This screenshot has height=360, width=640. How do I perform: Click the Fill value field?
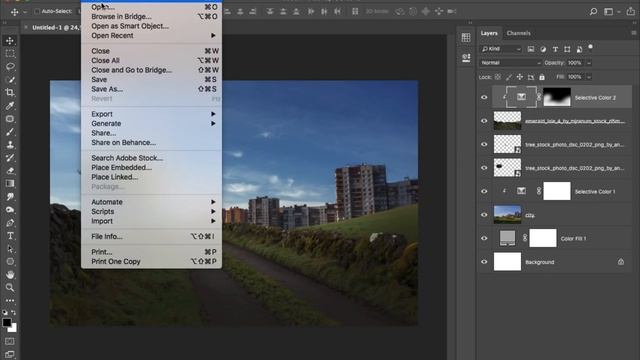[x=575, y=77]
